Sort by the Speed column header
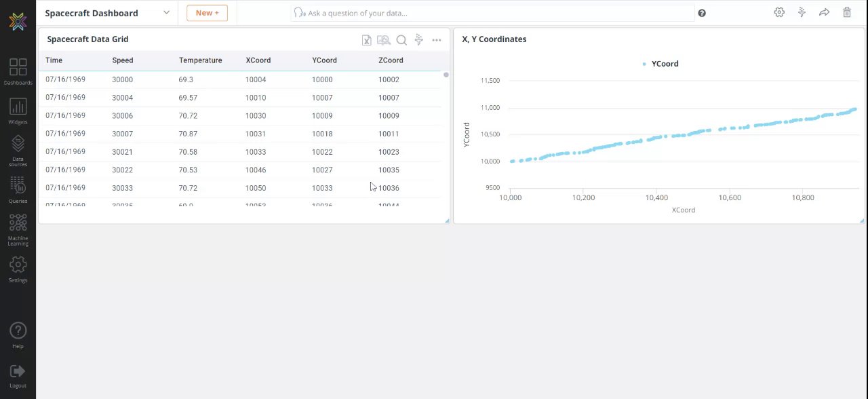Screen dimensions: 868x399 coord(123,60)
